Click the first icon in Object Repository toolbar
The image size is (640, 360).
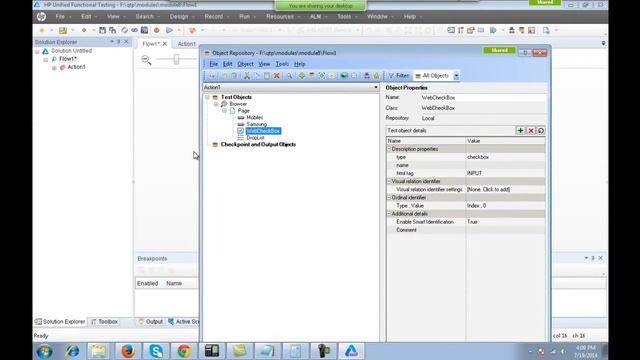(211, 76)
